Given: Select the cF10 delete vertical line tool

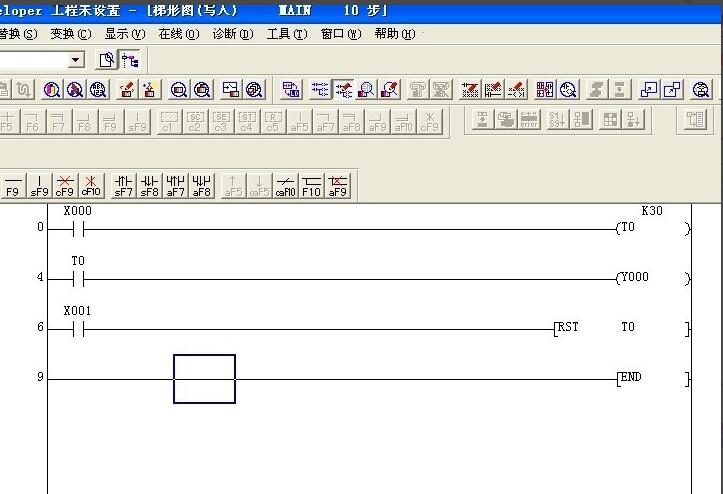Looking at the screenshot, I should point(91,186).
